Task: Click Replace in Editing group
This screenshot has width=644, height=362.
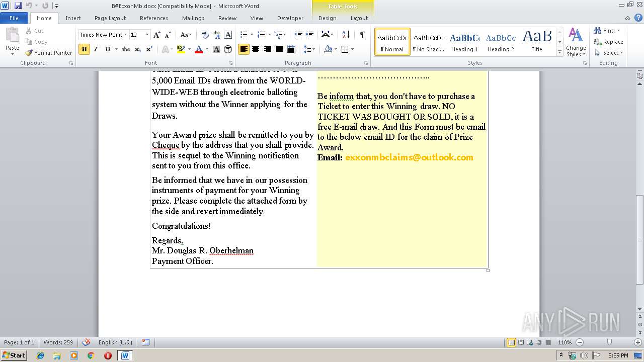Action: (x=609, y=42)
